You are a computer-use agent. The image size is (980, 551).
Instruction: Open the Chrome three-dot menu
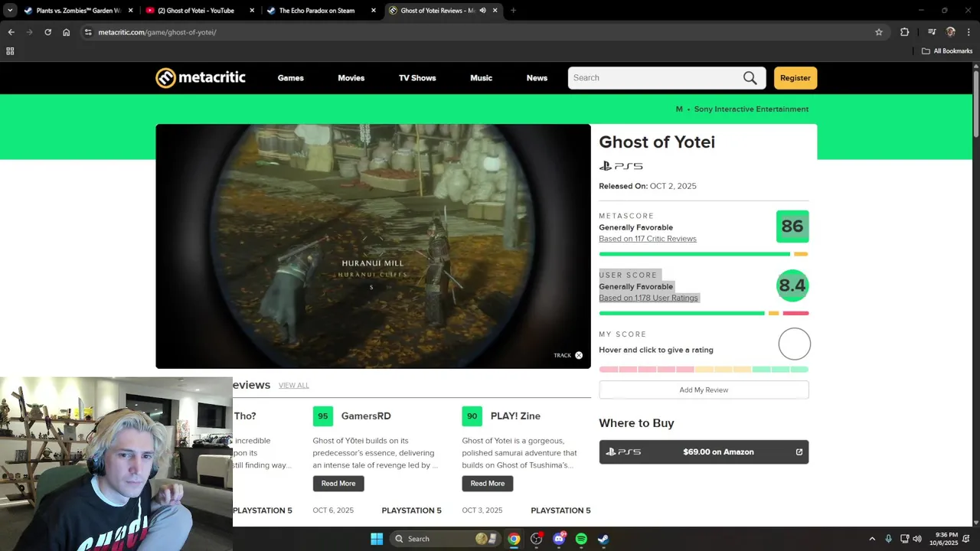click(969, 32)
